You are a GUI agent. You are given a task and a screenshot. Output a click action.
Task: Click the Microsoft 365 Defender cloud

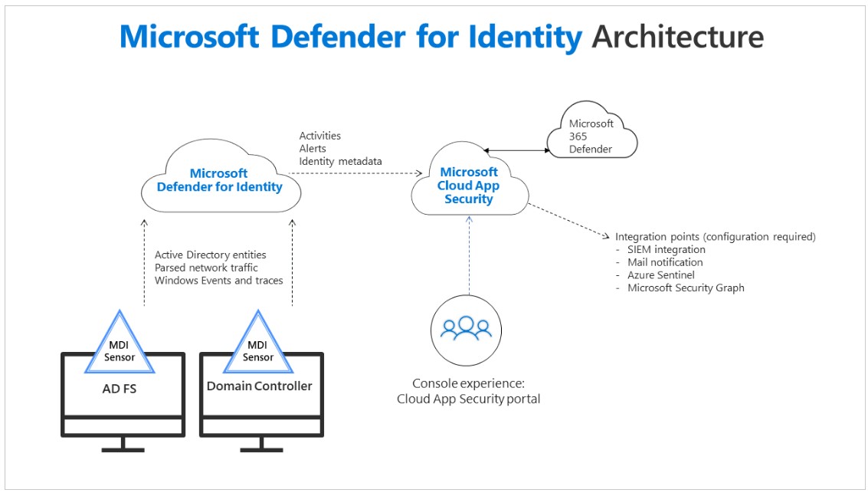click(591, 136)
